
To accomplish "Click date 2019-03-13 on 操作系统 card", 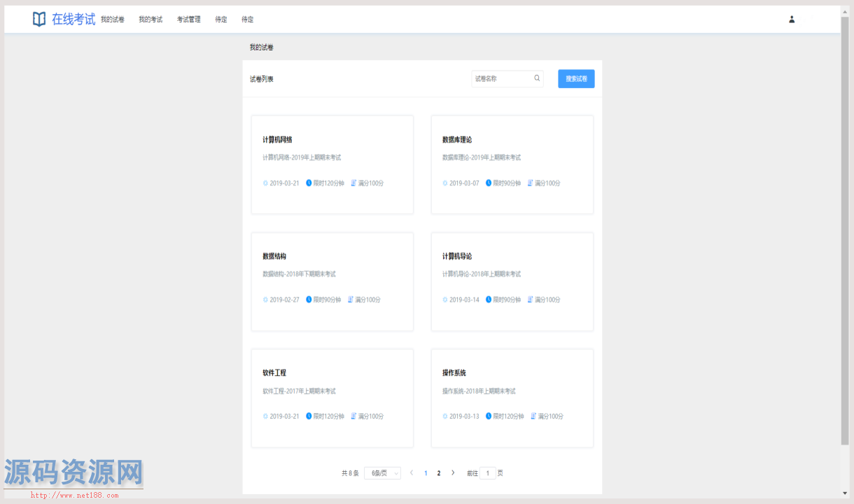I will click(465, 416).
